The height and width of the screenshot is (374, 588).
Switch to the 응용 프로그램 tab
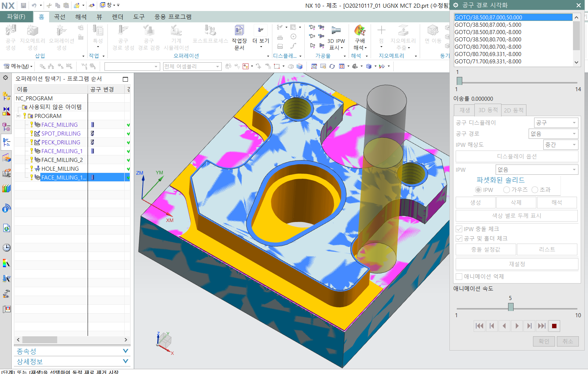pyautogui.click(x=173, y=17)
